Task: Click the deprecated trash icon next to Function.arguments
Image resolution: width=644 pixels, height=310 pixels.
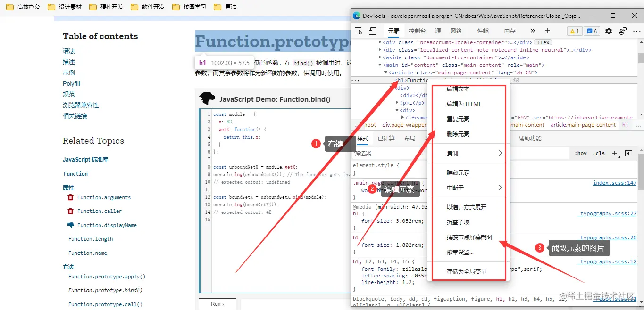Action: 71,197
